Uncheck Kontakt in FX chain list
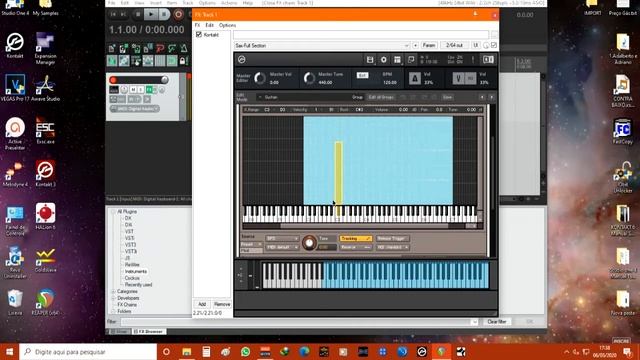Viewport: 640px width, 360px height. tap(199, 35)
